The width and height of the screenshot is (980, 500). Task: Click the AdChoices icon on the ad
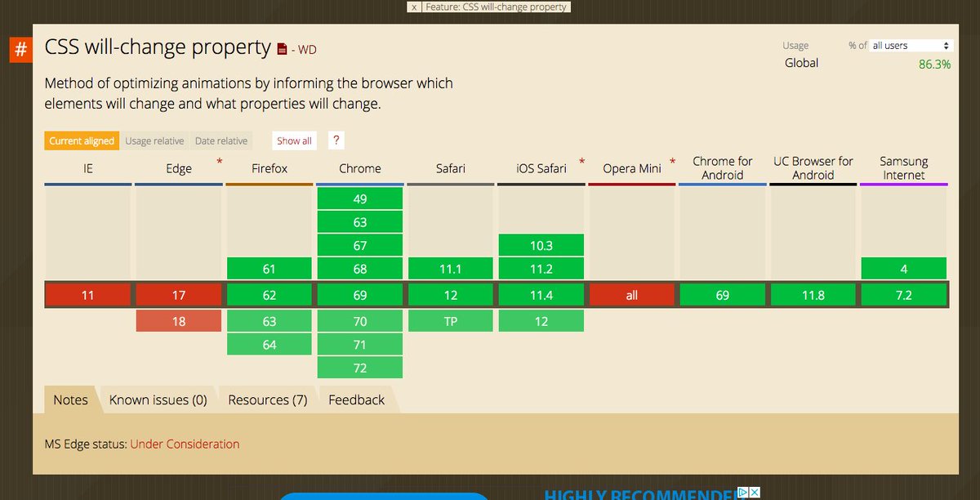tap(743, 493)
